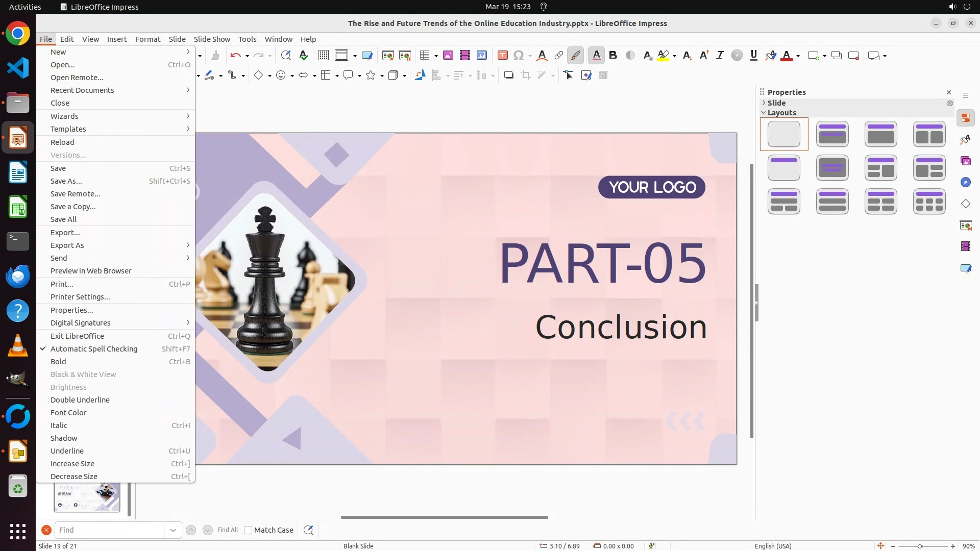Collapse the Layouts section header
This screenshot has height=551, width=980.
[x=781, y=113]
